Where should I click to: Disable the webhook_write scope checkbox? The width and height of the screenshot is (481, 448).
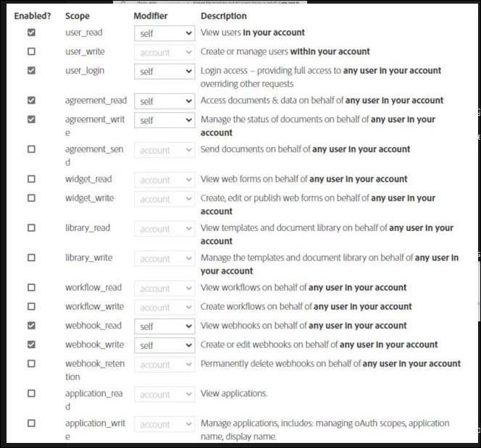coord(31,345)
